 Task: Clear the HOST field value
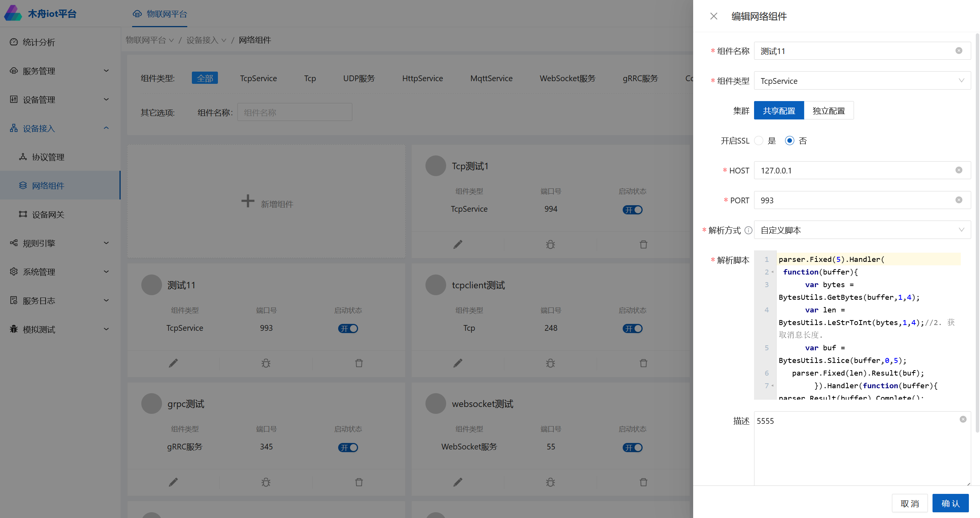(x=959, y=170)
